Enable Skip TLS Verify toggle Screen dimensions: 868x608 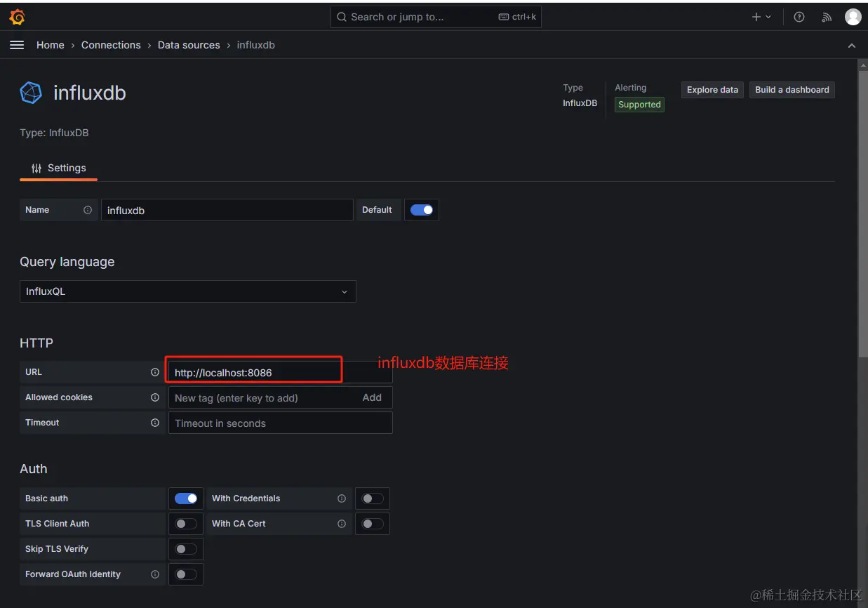186,549
